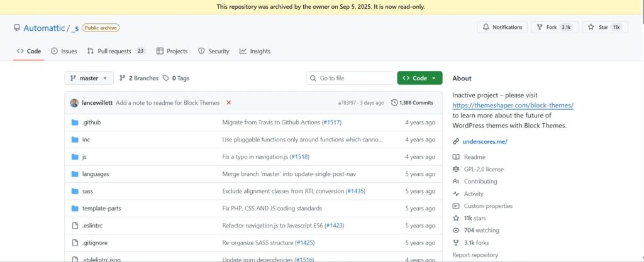Click the lancewillett avatar image
The height and width of the screenshot is (262, 644).
tap(74, 102)
